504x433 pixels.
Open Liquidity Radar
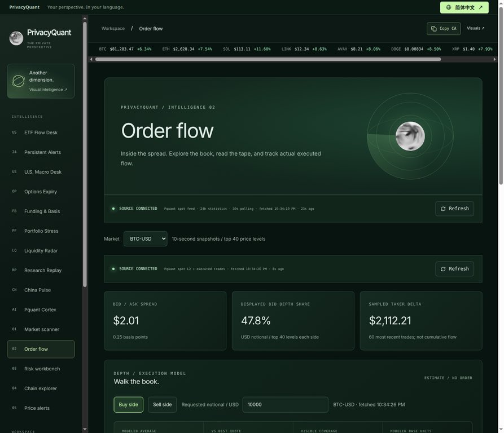[x=41, y=251]
